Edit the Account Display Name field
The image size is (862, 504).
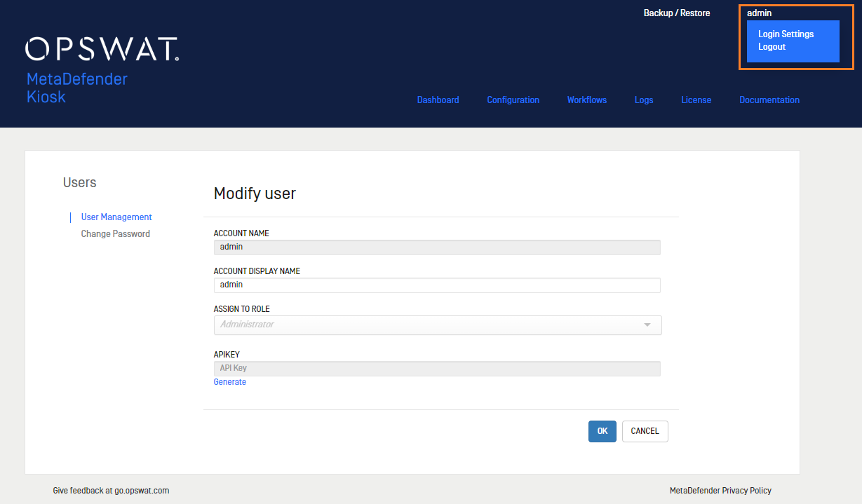pyautogui.click(x=437, y=285)
